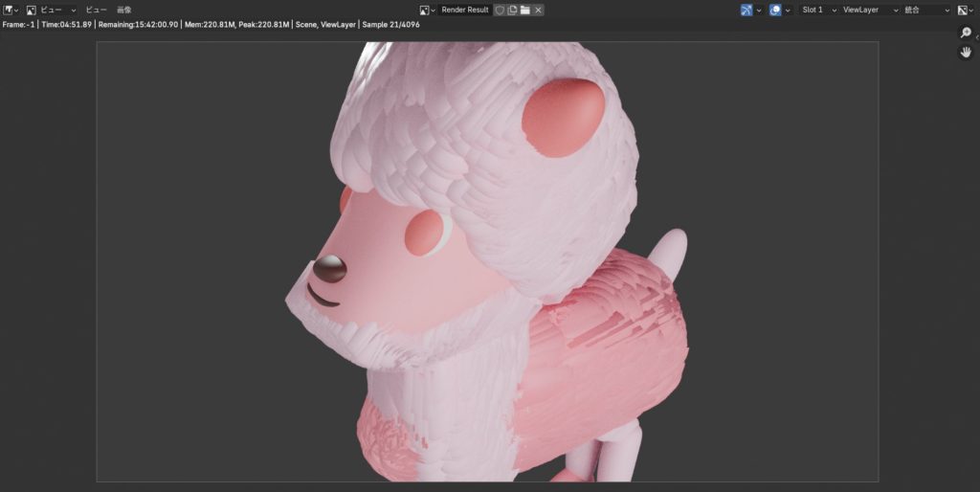This screenshot has height=492, width=980.
Task: Click the zoom magnifier icon
Action: tap(966, 33)
